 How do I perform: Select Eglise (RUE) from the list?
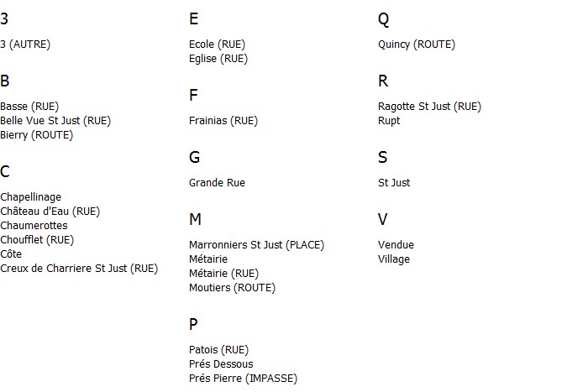coord(218,59)
